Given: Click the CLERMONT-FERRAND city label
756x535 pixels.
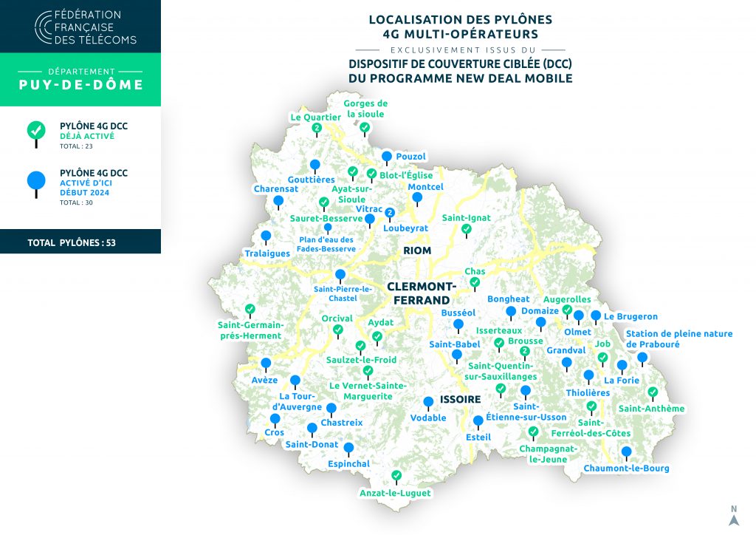Looking at the screenshot, I should 422,293.
